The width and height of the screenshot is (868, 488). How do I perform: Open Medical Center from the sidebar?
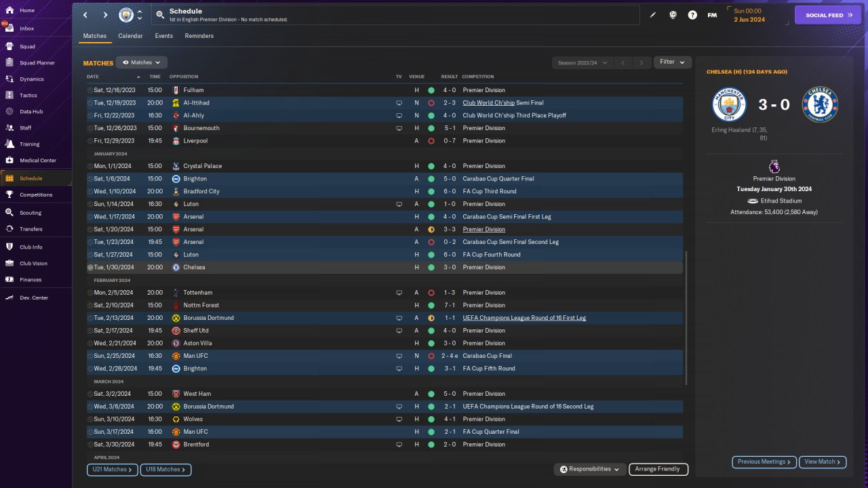[37, 161]
